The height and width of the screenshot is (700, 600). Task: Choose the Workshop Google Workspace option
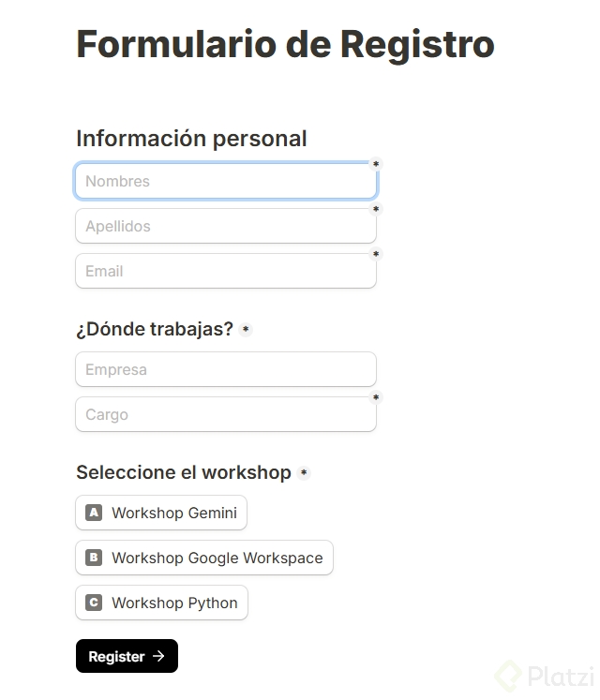point(204,558)
